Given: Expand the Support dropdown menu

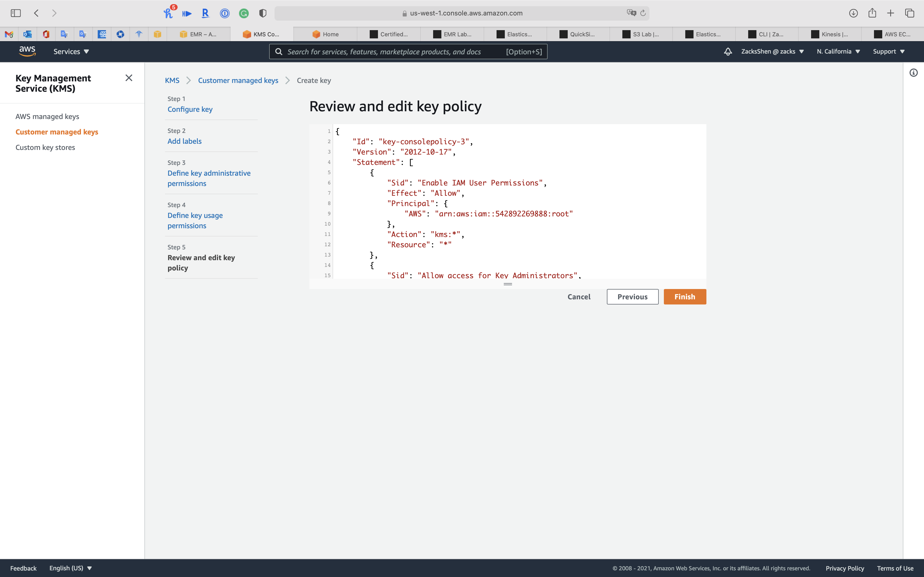Looking at the screenshot, I should point(888,52).
